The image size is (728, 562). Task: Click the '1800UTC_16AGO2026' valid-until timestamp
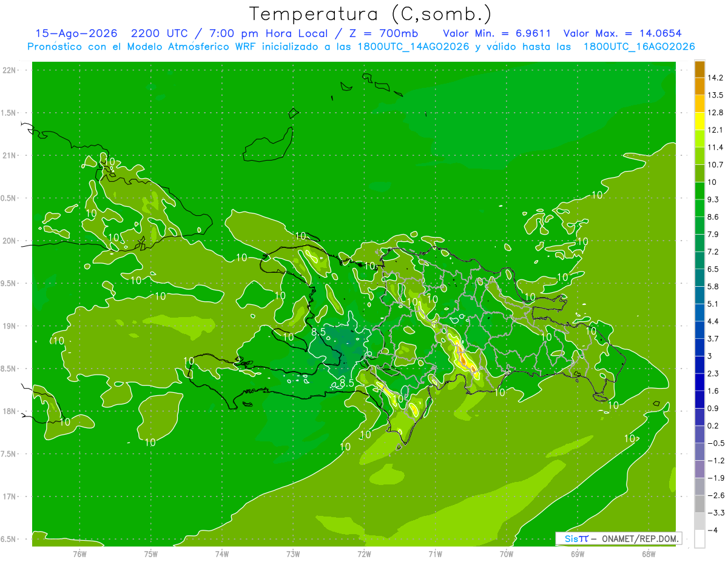pos(639,47)
